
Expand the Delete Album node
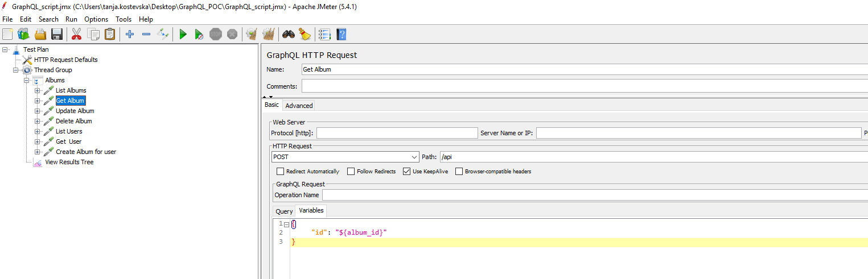point(38,121)
